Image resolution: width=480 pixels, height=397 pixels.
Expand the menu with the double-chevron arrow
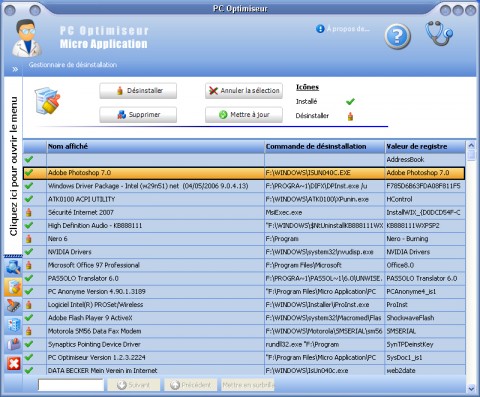[x=15, y=69]
